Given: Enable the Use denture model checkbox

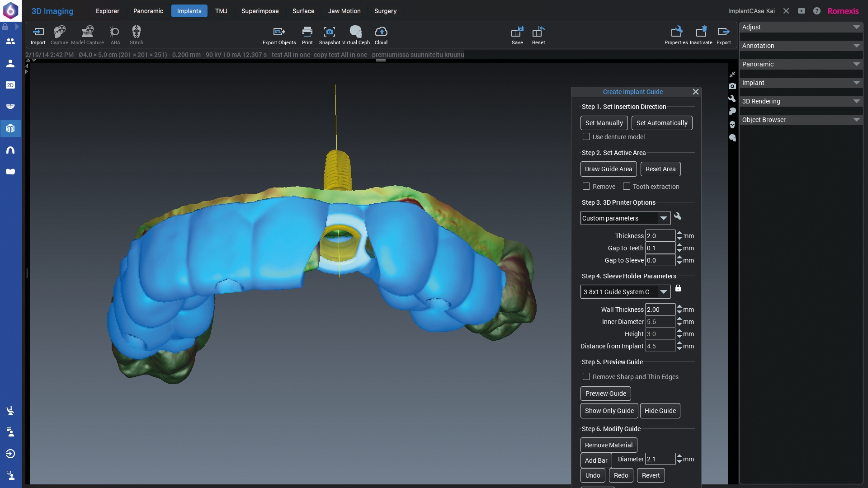Looking at the screenshot, I should point(586,136).
